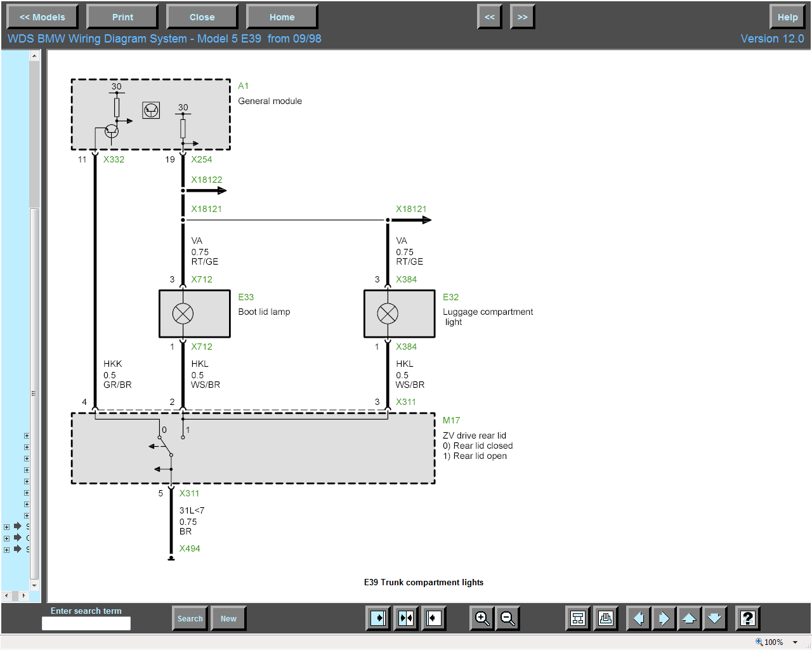The height and width of the screenshot is (650, 812).
Task: Focus the Enter search term input field
Action: tap(86, 623)
